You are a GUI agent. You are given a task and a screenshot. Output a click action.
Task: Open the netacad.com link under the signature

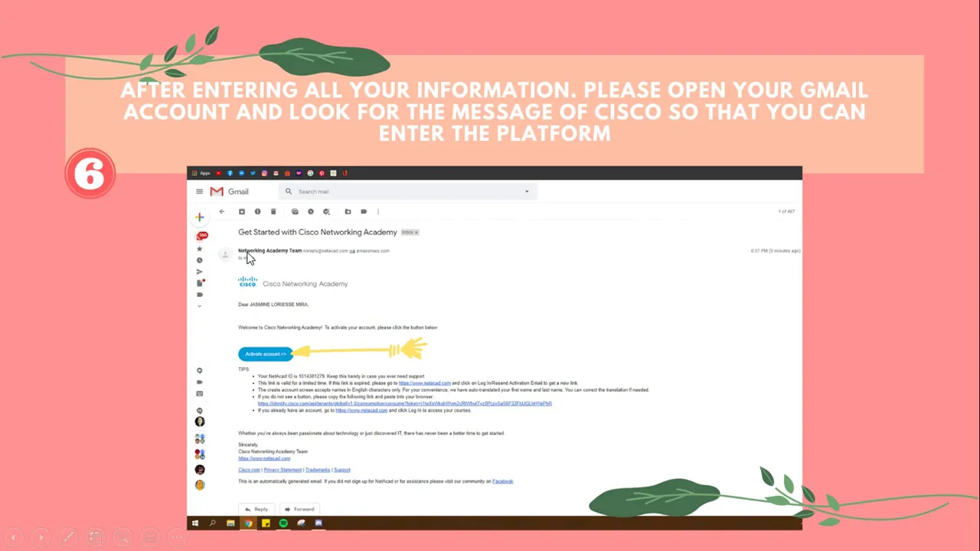pyautogui.click(x=264, y=458)
